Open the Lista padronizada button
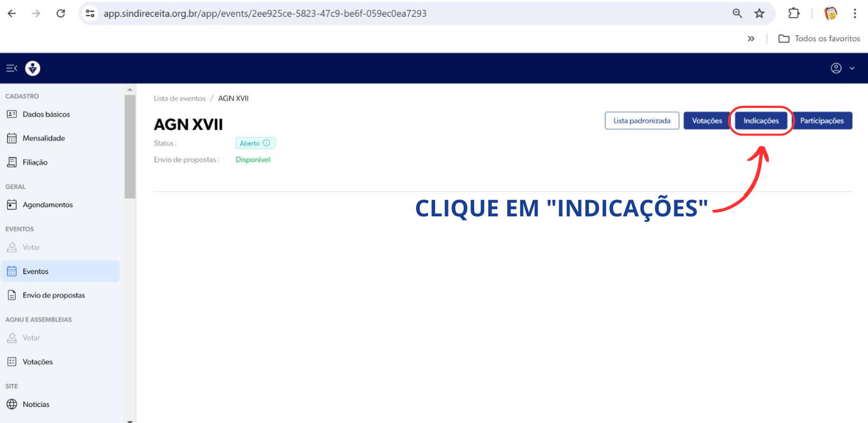 pos(642,121)
